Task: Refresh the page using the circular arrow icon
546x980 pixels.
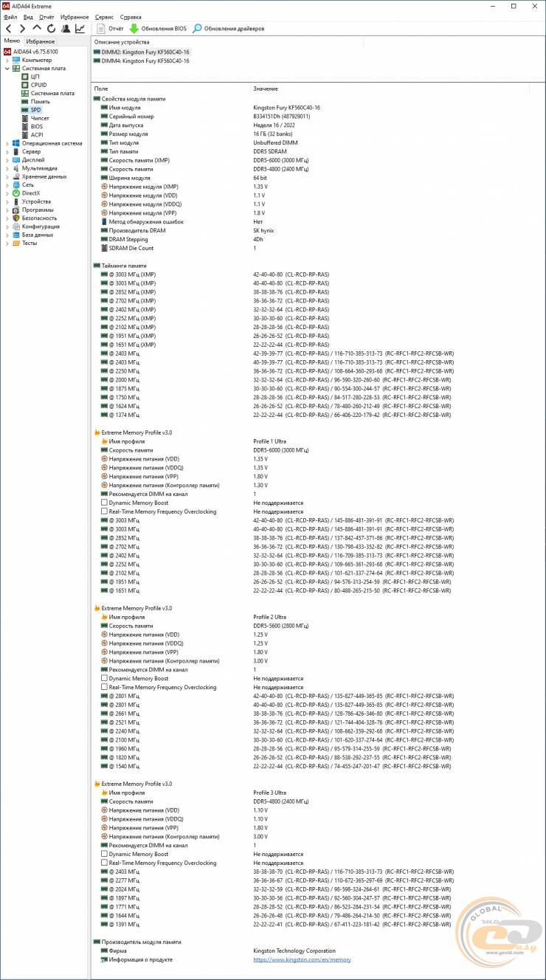Action: coord(51,29)
